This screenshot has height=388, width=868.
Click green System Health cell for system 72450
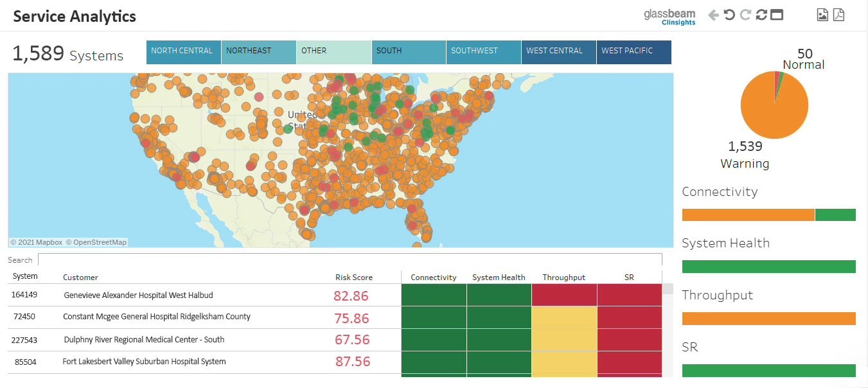click(x=499, y=317)
